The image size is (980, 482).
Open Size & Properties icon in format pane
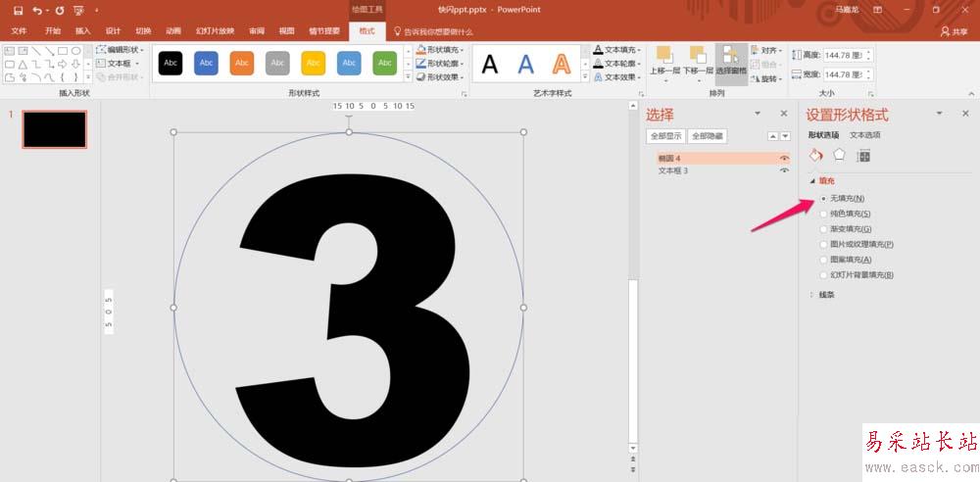coord(863,156)
